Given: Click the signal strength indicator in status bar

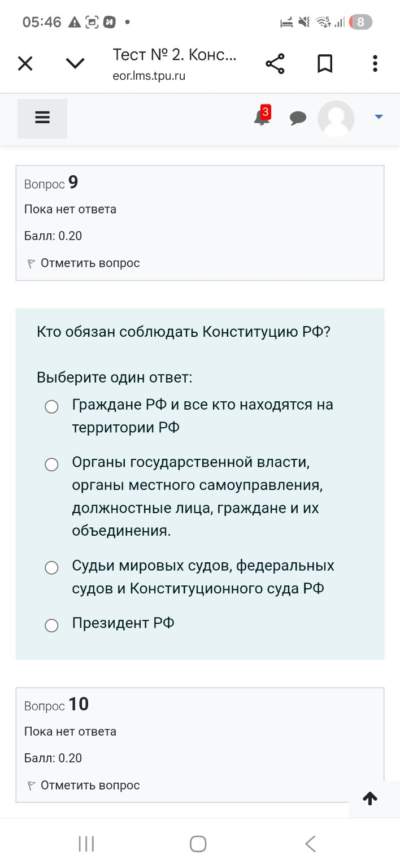Looking at the screenshot, I should (340, 22).
